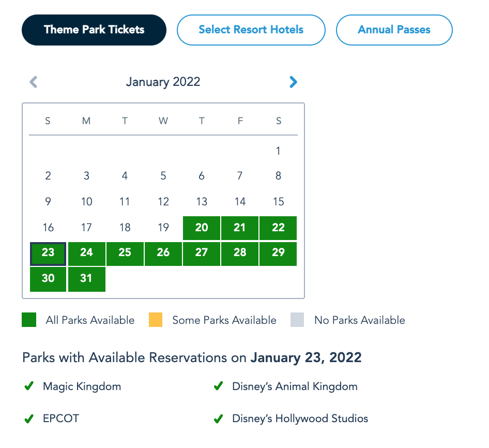Click the green All Parks Available swatch
The image size is (489, 448).
pos(29,320)
